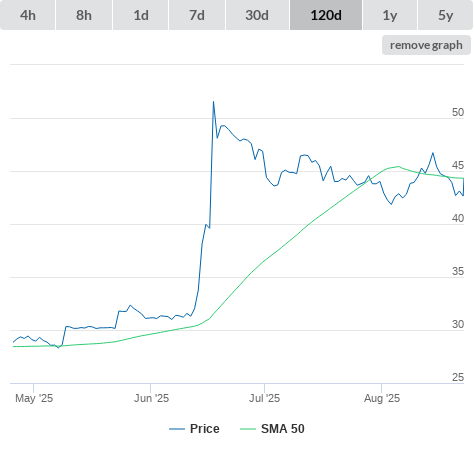Choose the 7d time range
This screenshot has width=474, height=455.
click(197, 15)
